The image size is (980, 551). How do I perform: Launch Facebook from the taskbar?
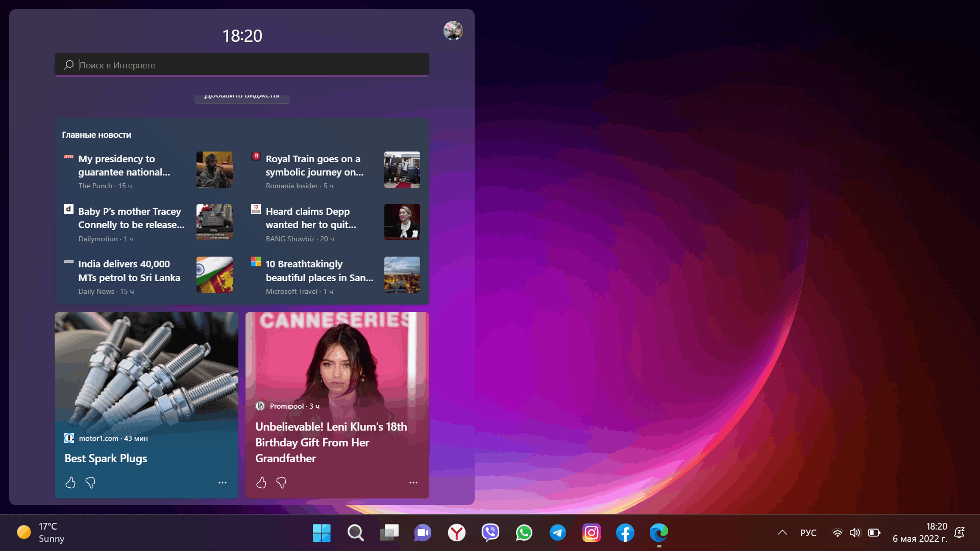(625, 533)
